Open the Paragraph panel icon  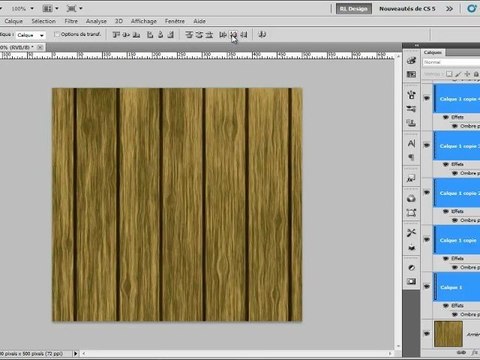click(411, 157)
